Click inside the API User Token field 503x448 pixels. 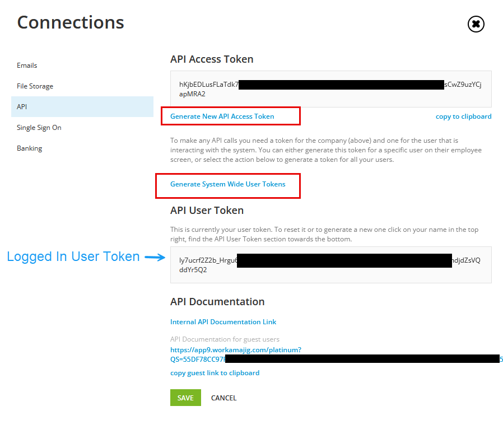coord(331,264)
